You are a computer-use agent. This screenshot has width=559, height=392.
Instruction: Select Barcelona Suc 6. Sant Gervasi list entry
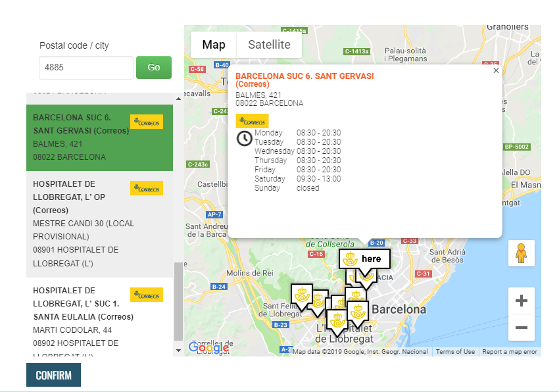click(99, 137)
